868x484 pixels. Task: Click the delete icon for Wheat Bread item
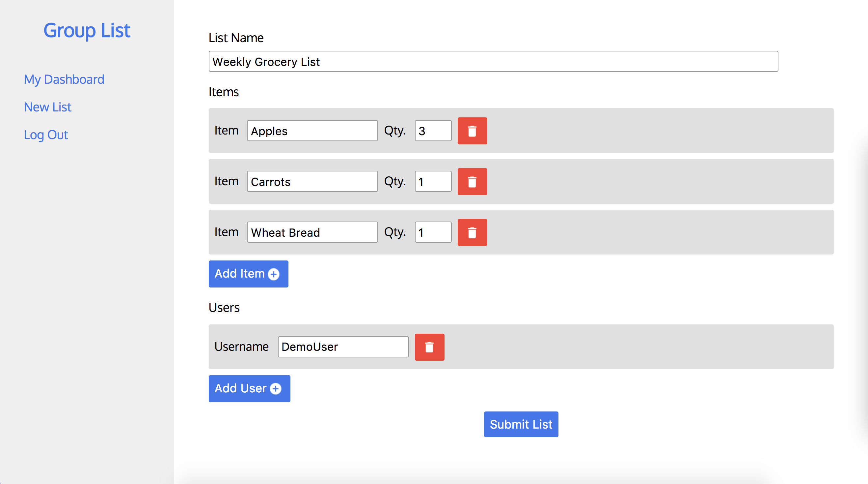(x=473, y=232)
